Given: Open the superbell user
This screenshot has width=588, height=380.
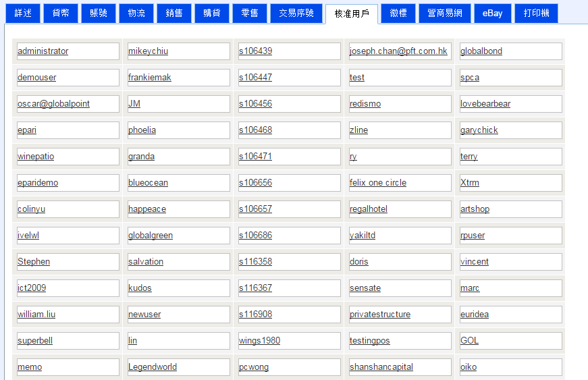Looking at the screenshot, I should [35, 340].
